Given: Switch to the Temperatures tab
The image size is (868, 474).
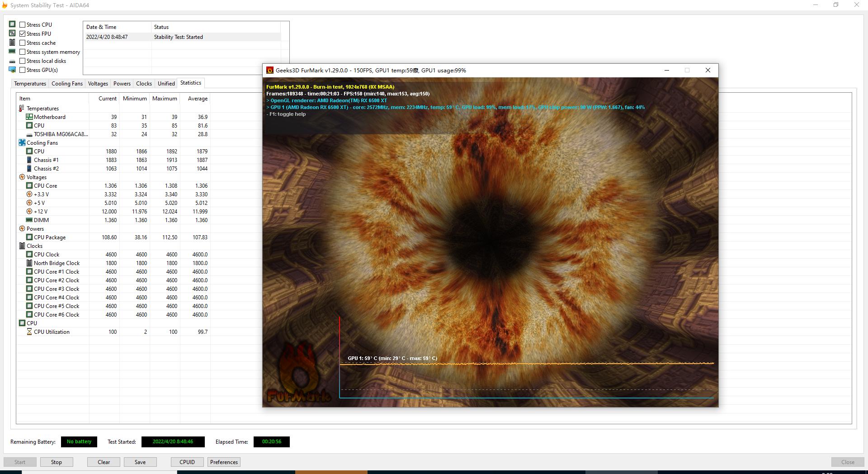Looking at the screenshot, I should (x=30, y=84).
